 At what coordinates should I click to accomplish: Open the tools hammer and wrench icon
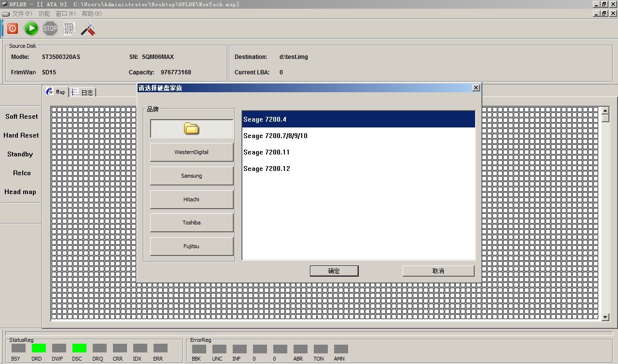click(x=88, y=28)
